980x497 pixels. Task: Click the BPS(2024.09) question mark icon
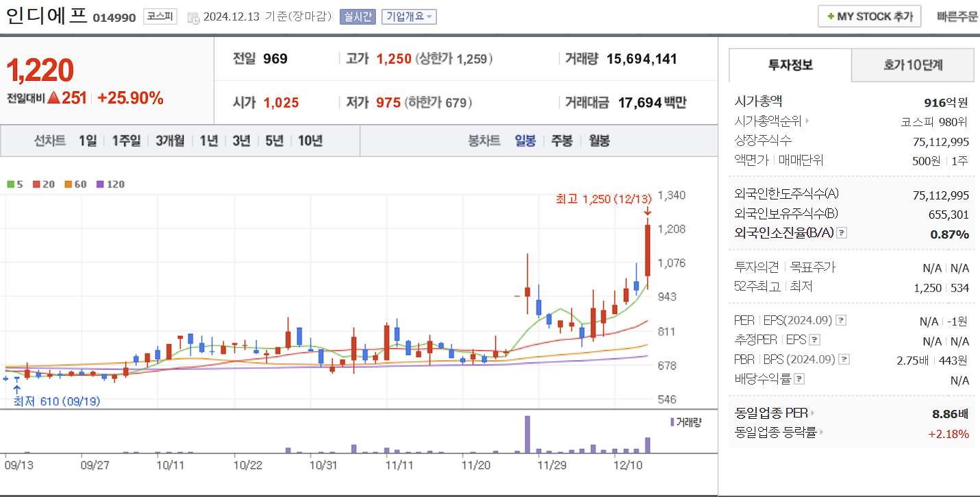pos(843,359)
